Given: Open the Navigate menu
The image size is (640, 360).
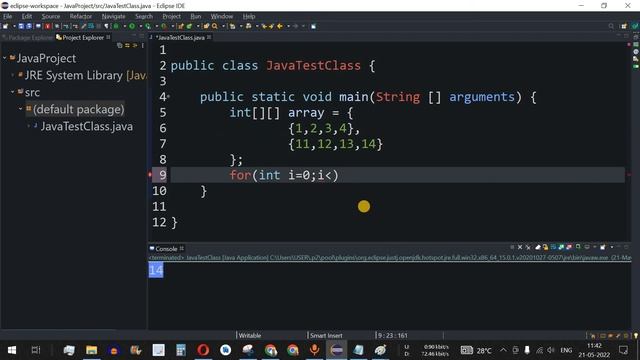Looking at the screenshot, I should tap(113, 16).
